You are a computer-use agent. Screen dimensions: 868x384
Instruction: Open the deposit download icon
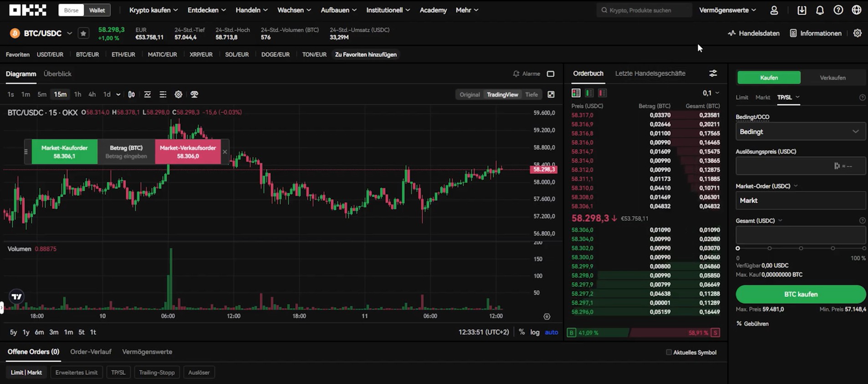802,10
